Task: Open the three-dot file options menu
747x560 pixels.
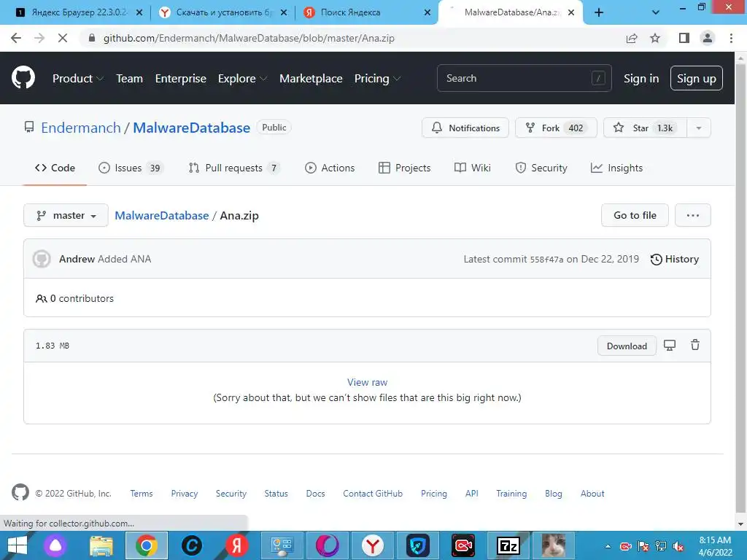Action: coord(693,215)
